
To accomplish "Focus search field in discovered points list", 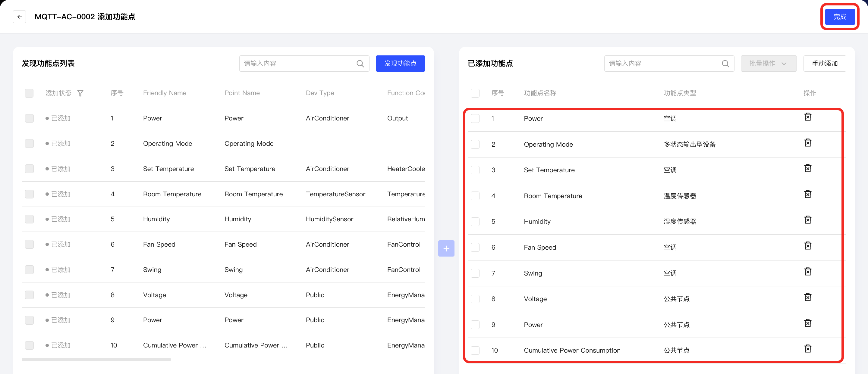I will (304, 64).
